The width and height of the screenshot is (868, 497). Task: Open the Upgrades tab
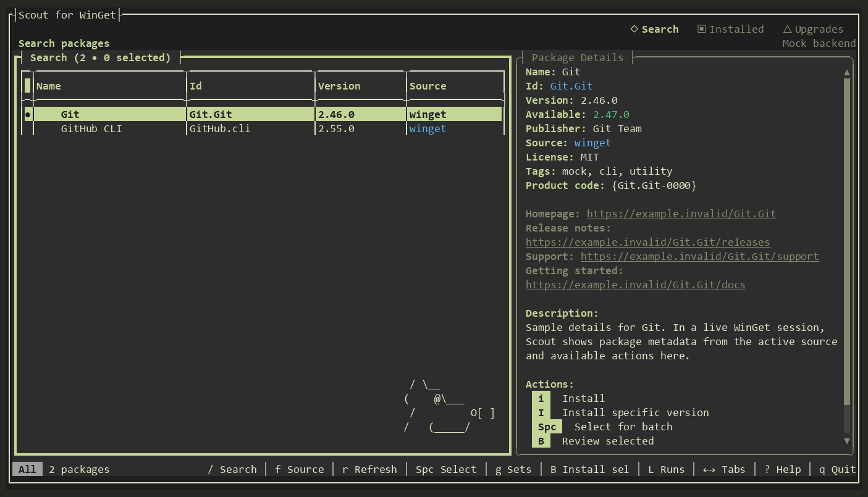click(813, 29)
